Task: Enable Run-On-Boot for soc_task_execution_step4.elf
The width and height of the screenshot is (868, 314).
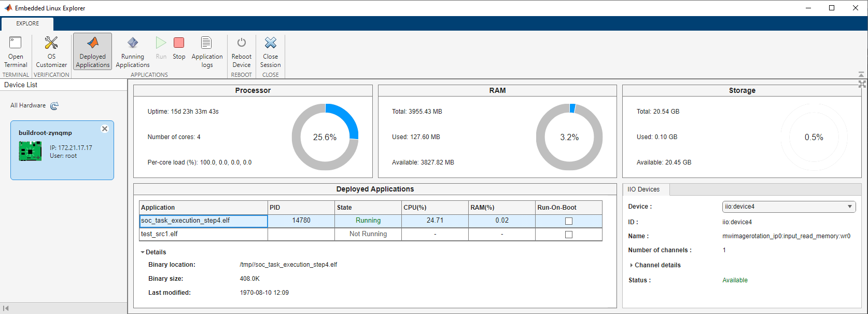Action: point(569,221)
